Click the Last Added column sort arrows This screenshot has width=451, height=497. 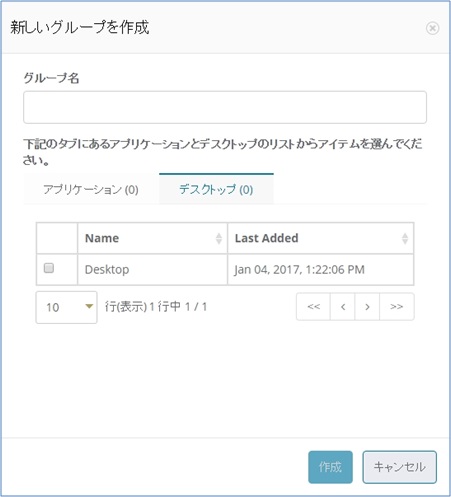(x=405, y=238)
